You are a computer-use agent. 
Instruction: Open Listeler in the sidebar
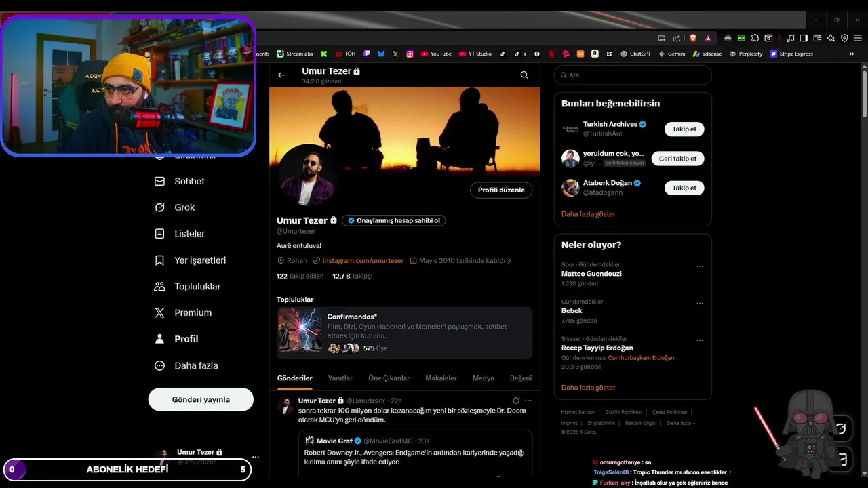point(180,234)
